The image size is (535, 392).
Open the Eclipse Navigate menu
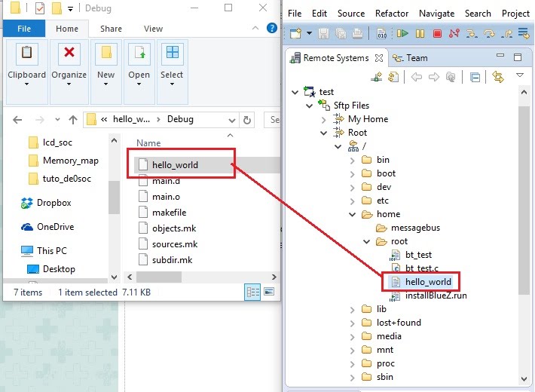(x=437, y=14)
